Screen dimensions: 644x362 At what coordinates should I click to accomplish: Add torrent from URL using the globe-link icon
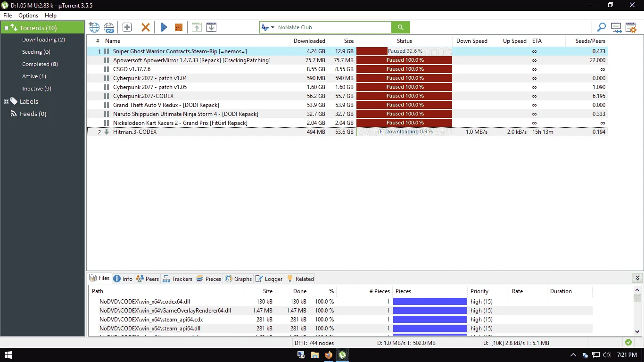tap(109, 27)
